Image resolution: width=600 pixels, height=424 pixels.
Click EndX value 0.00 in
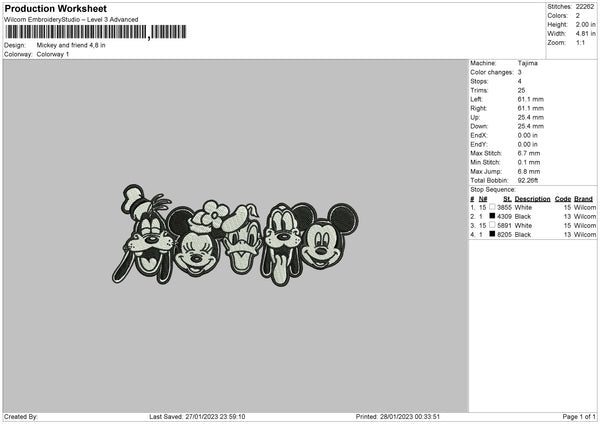[x=527, y=135]
